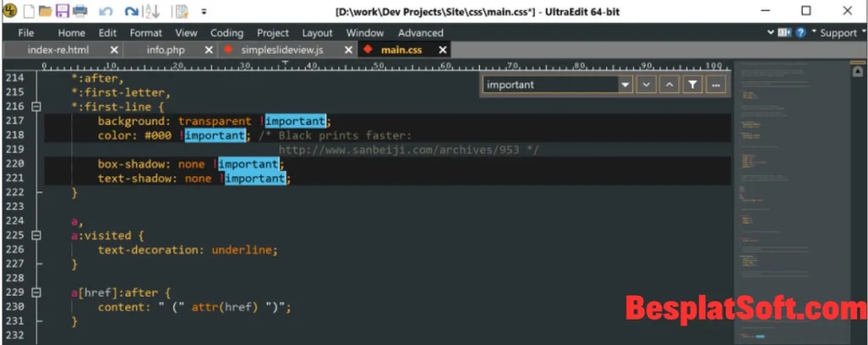
Task: Click the vertical scrollbar up arrow
Action: click(x=858, y=71)
